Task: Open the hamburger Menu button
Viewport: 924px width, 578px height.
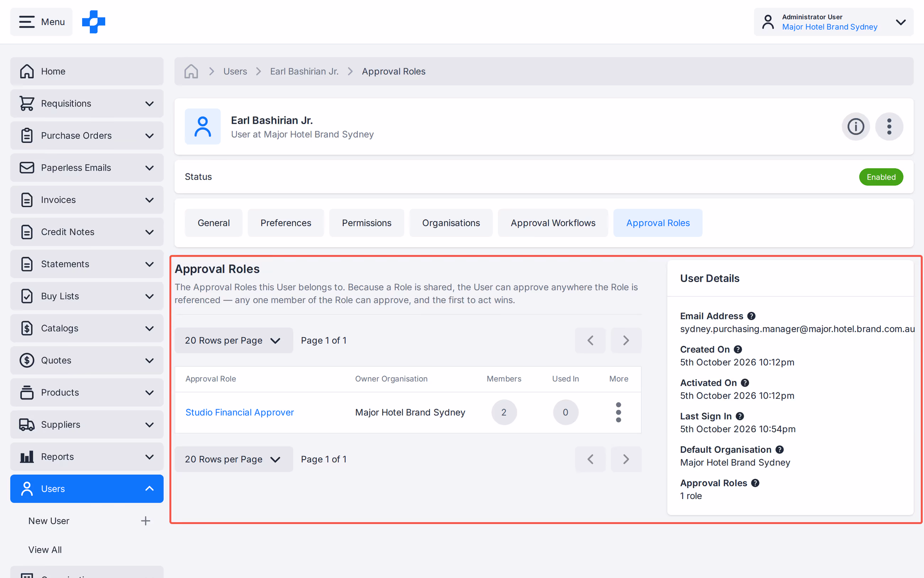Action: [41, 22]
